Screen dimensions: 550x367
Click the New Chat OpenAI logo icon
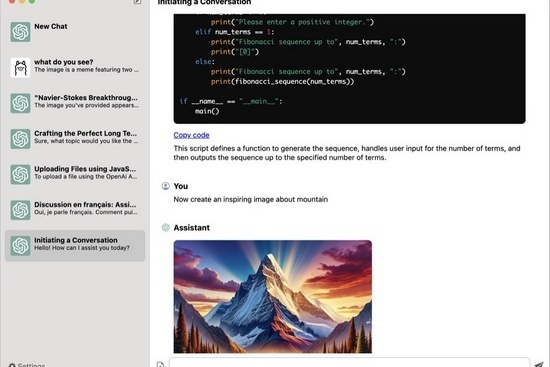[20, 32]
